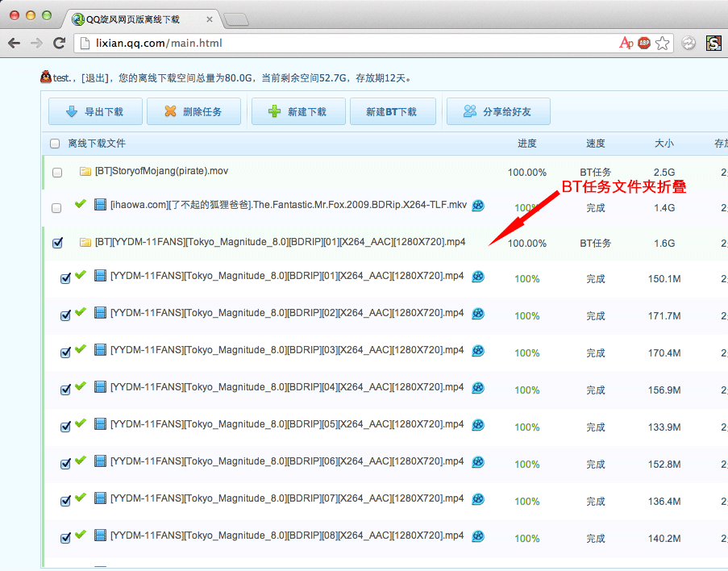Click video file icon of episode [04]

point(100,386)
